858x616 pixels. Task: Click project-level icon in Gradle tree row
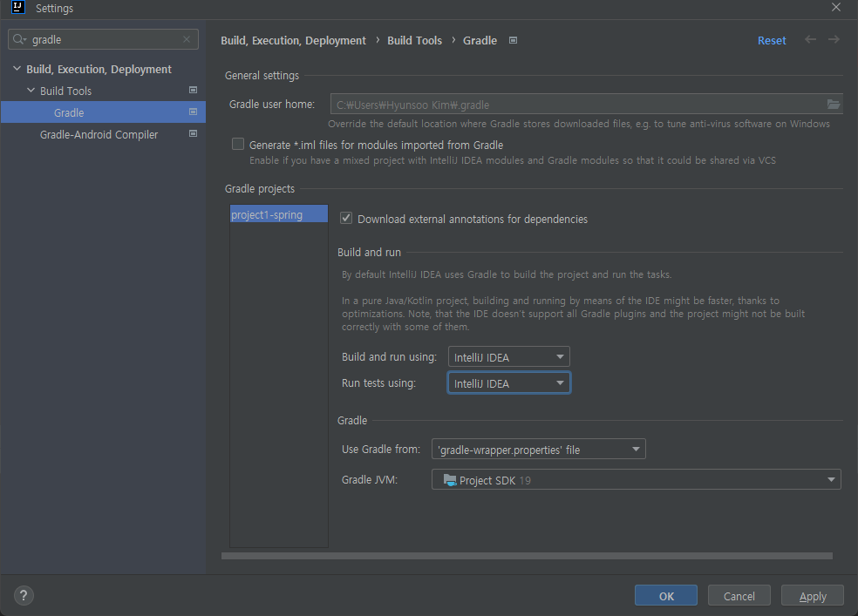pyautogui.click(x=194, y=112)
